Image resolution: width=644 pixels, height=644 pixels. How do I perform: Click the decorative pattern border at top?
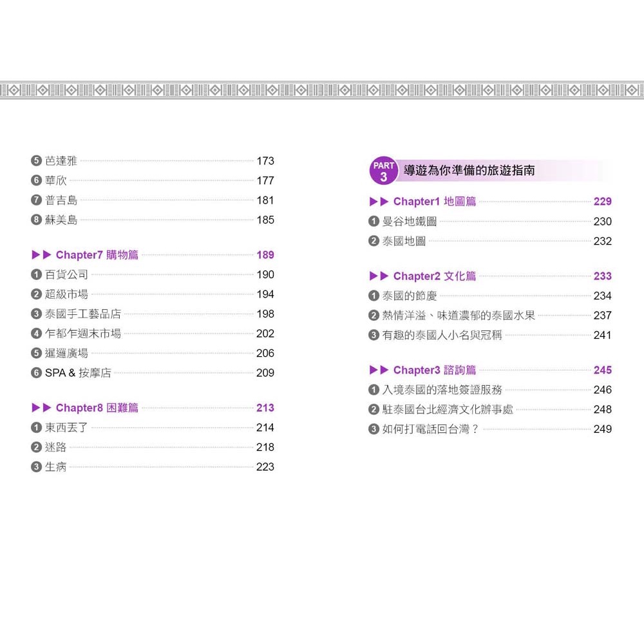pos(322,90)
